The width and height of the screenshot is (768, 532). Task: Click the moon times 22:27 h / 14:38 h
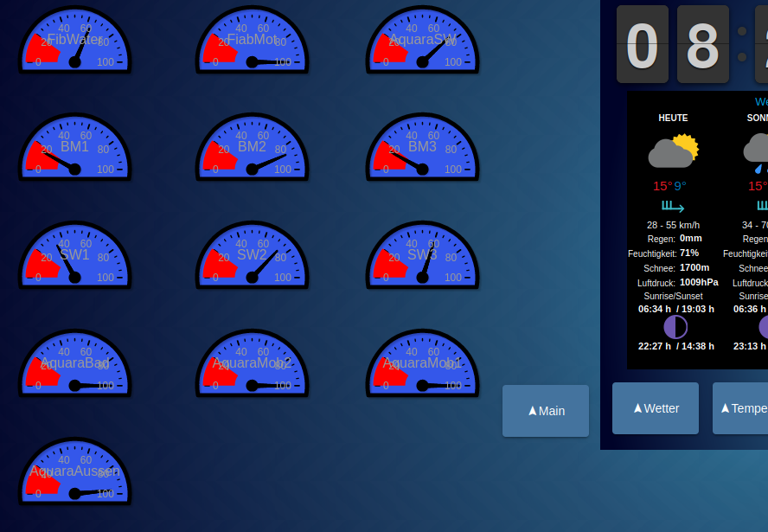(676, 346)
